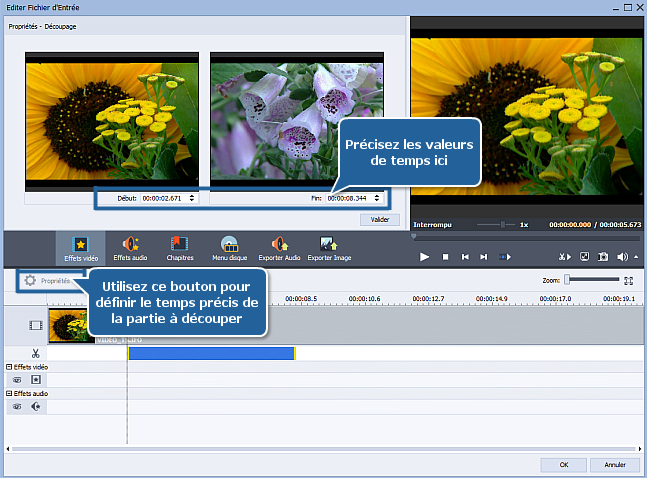Click the Annuler button
647x478 pixels.
pyautogui.click(x=615, y=465)
